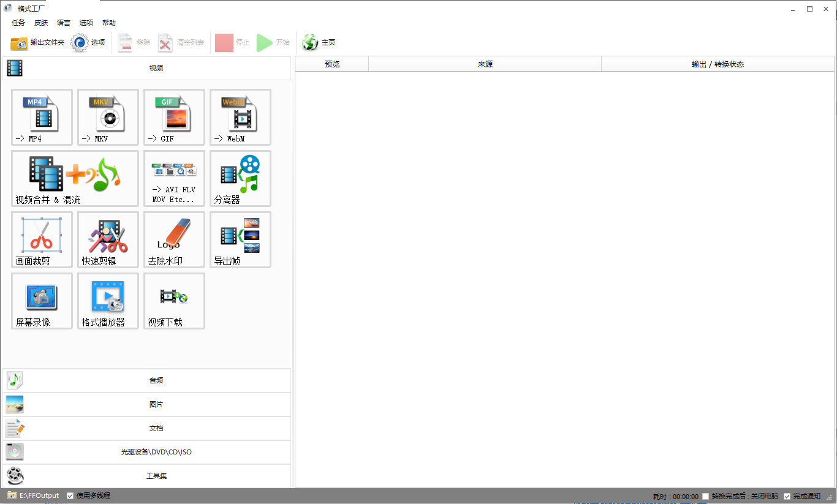The width and height of the screenshot is (837, 504).
Task: Open the 画面裁剪 crop tool
Action: [x=42, y=239]
